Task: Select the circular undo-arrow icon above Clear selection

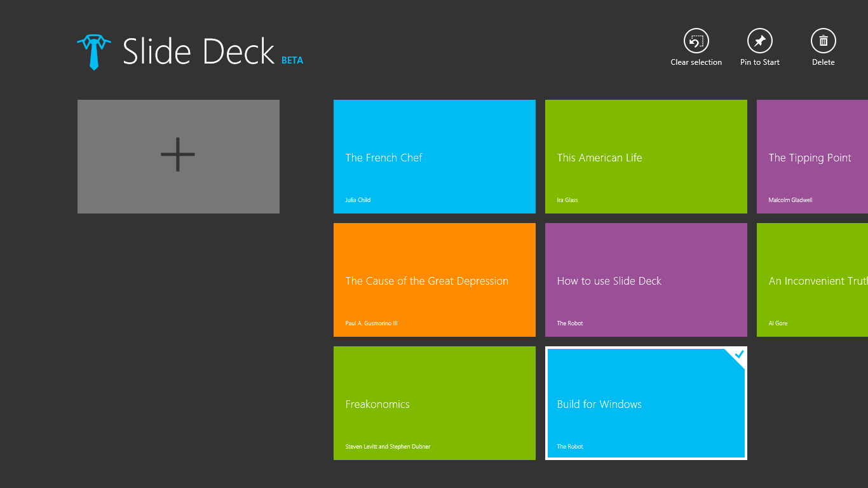Action: 696,40
